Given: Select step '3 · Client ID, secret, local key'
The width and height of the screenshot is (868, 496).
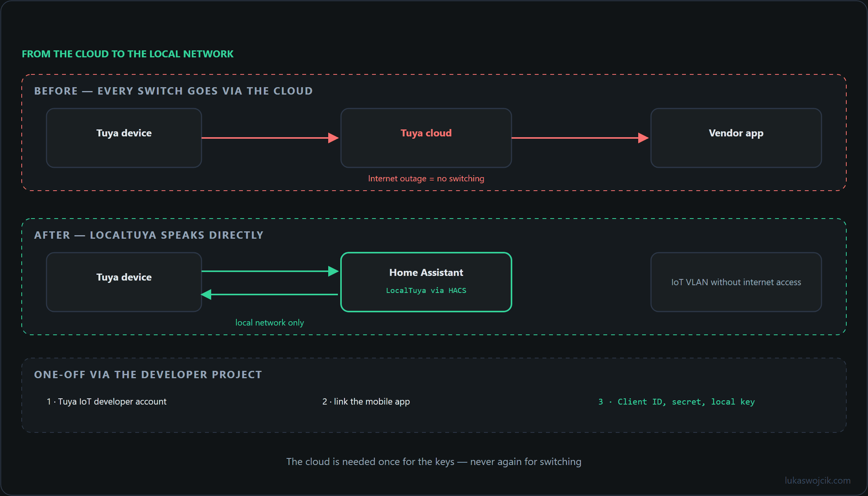Looking at the screenshot, I should point(677,402).
